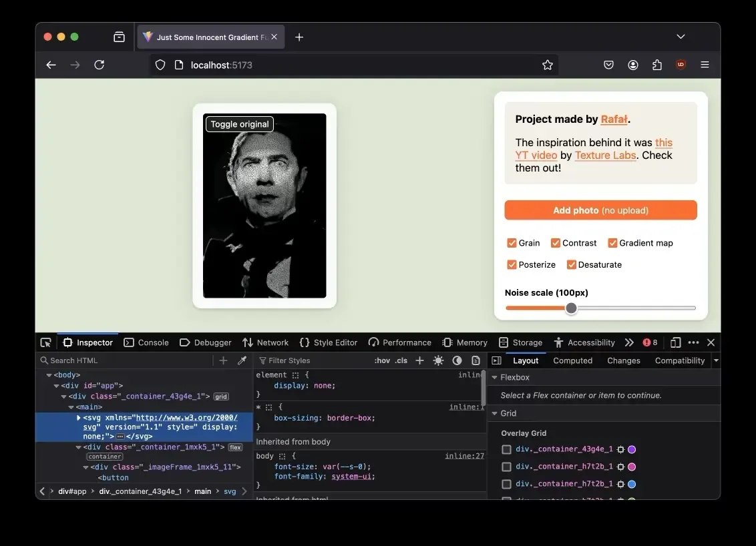Go back to previous page
Screen dimensions: 756x546
coord(51,65)
